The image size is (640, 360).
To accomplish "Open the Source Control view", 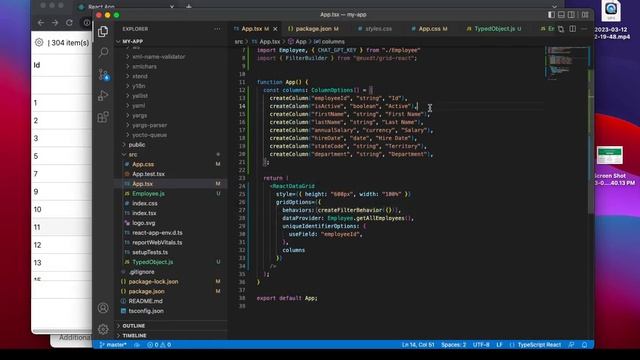I will click(103, 74).
